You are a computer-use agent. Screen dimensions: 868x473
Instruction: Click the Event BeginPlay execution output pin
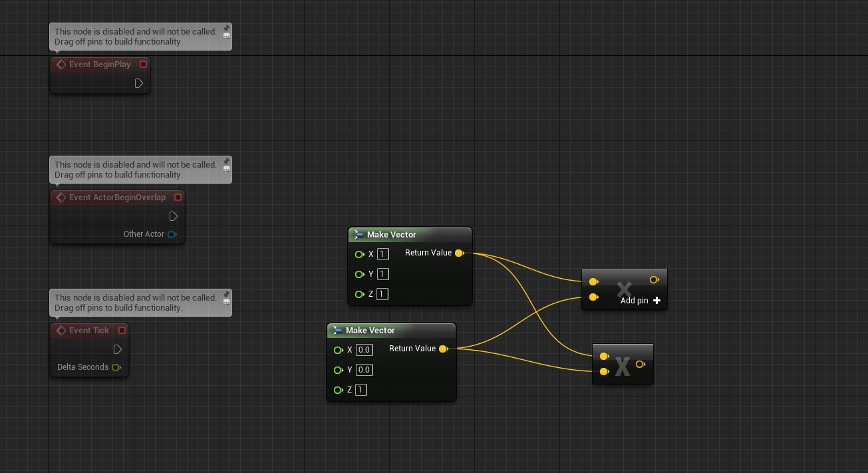click(x=139, y=83)
